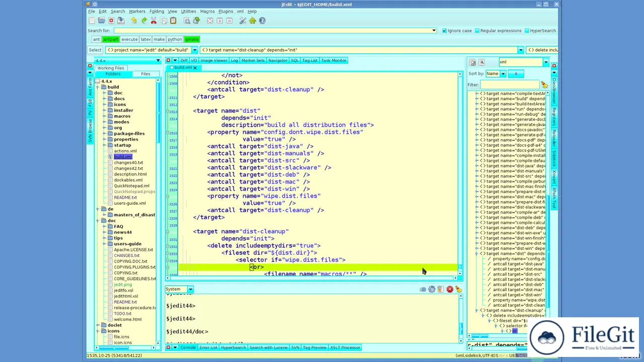The width and height of the screenshot is (644, 362).
Task: Open the Folding menu
Action: pos(156,11)
